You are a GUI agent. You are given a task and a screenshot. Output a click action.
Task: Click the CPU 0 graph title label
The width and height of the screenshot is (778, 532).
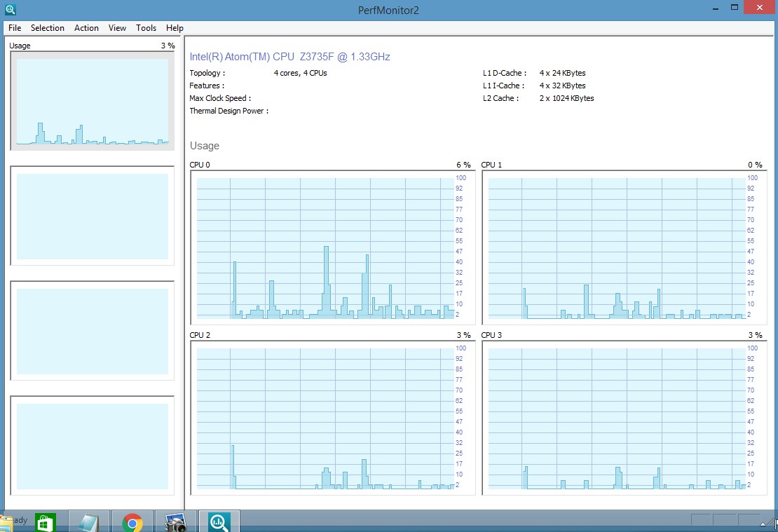tap(200, 165)
